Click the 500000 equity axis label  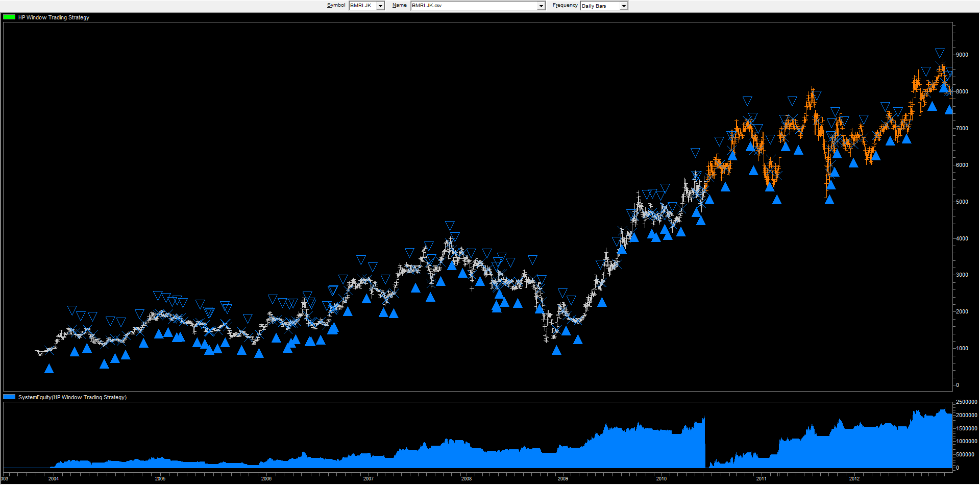tap(966, 454)
